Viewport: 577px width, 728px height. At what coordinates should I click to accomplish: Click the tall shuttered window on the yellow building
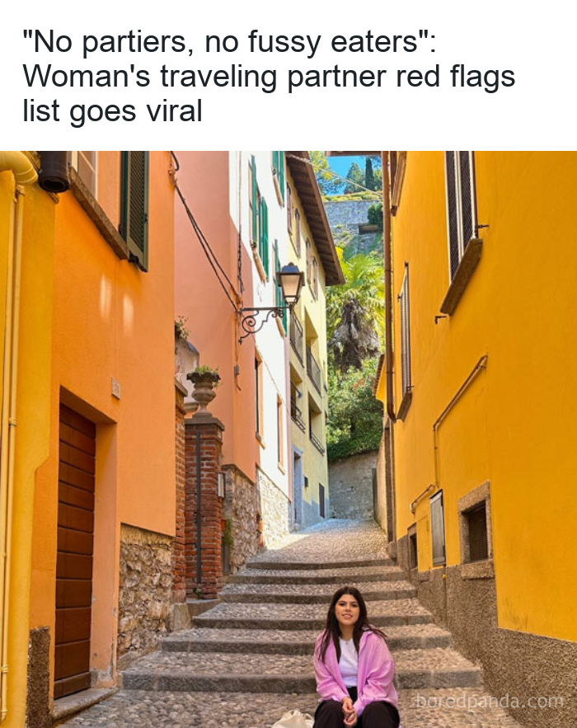461,213
